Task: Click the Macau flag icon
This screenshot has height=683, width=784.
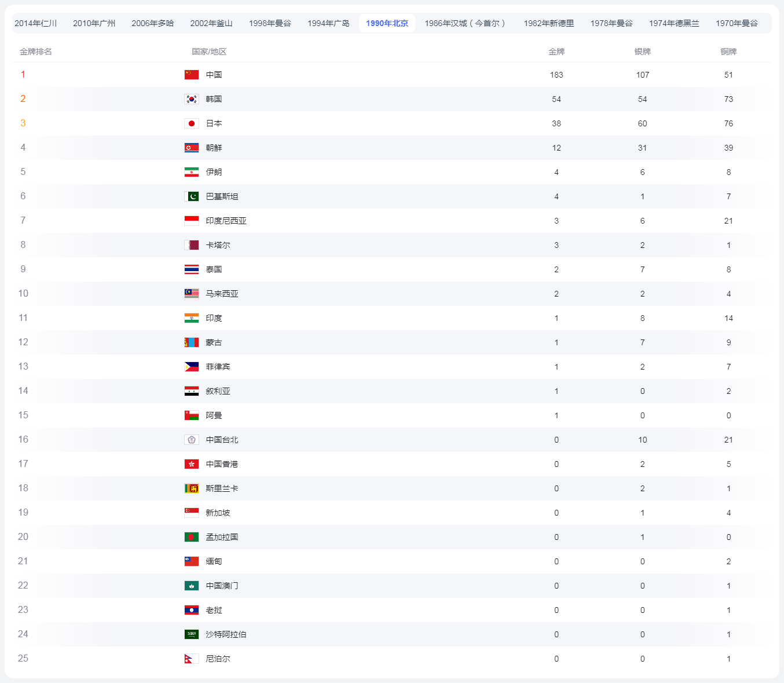Action: (192, 586)
